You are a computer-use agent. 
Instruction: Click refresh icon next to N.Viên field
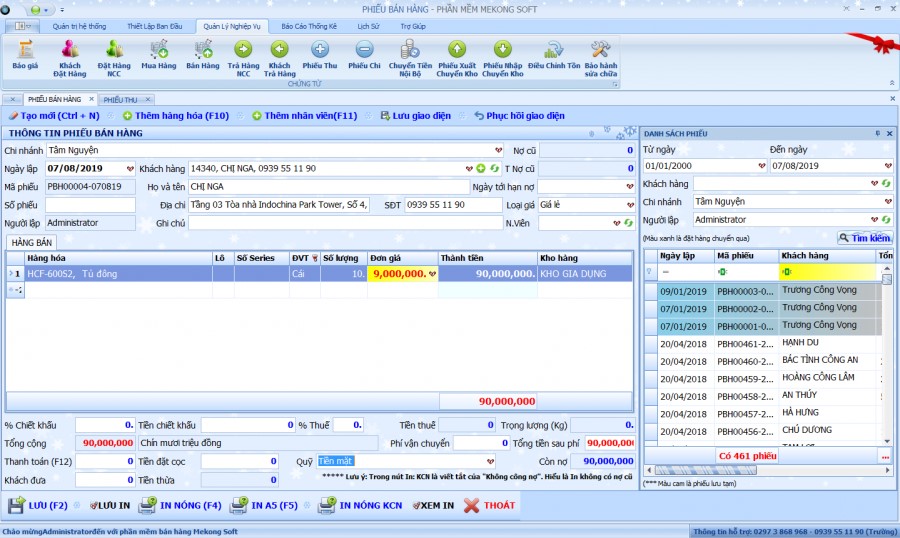point(629,223)
